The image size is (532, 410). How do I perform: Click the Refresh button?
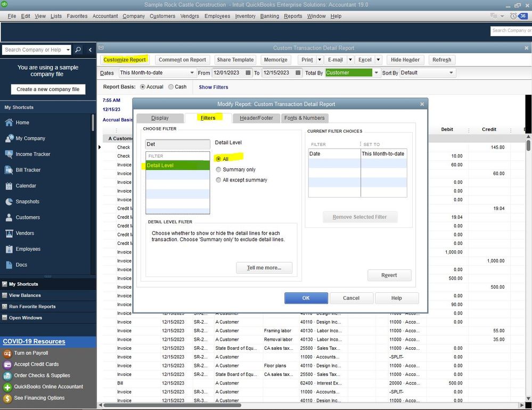442,60
